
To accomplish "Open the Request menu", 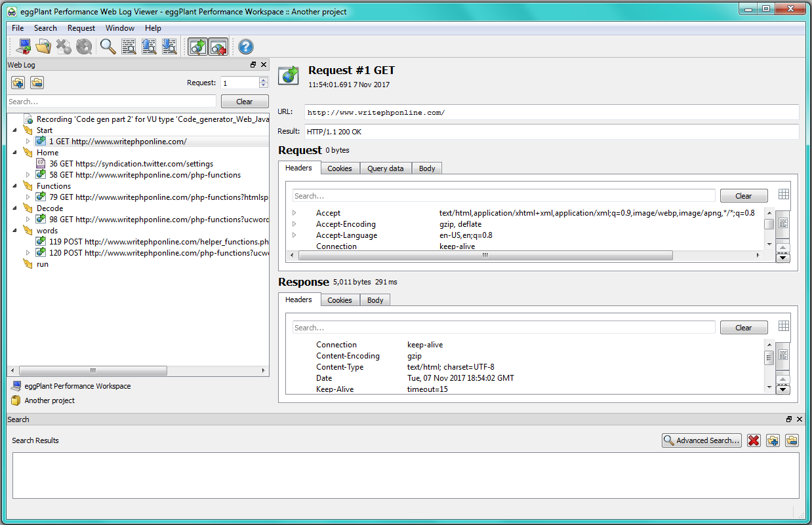I will click(x=81, y=28).
